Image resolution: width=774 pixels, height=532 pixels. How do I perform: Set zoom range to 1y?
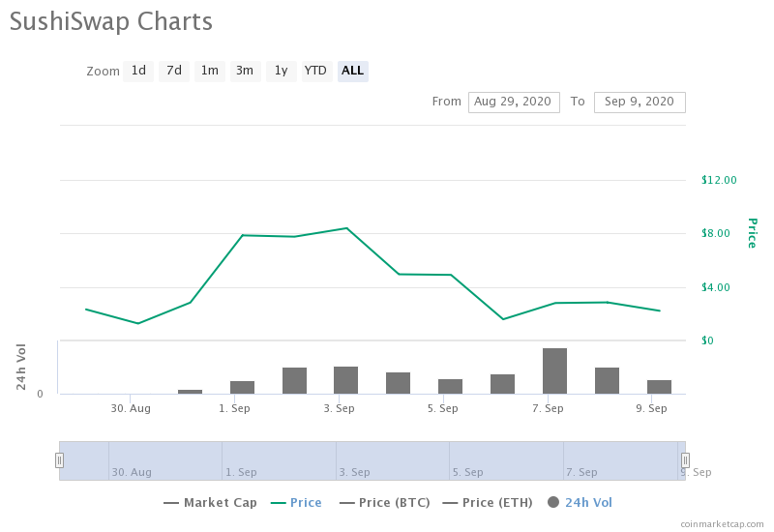[281, 71]
